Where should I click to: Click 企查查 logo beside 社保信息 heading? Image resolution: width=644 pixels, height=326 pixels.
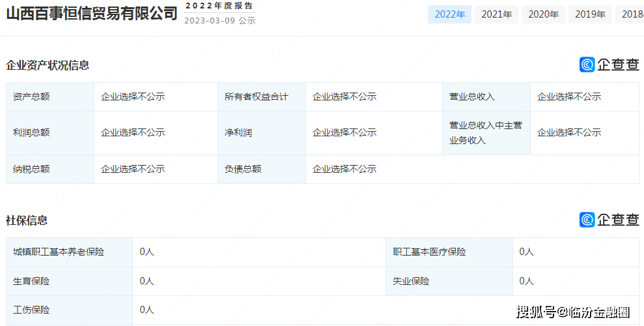tap(609, 220)
